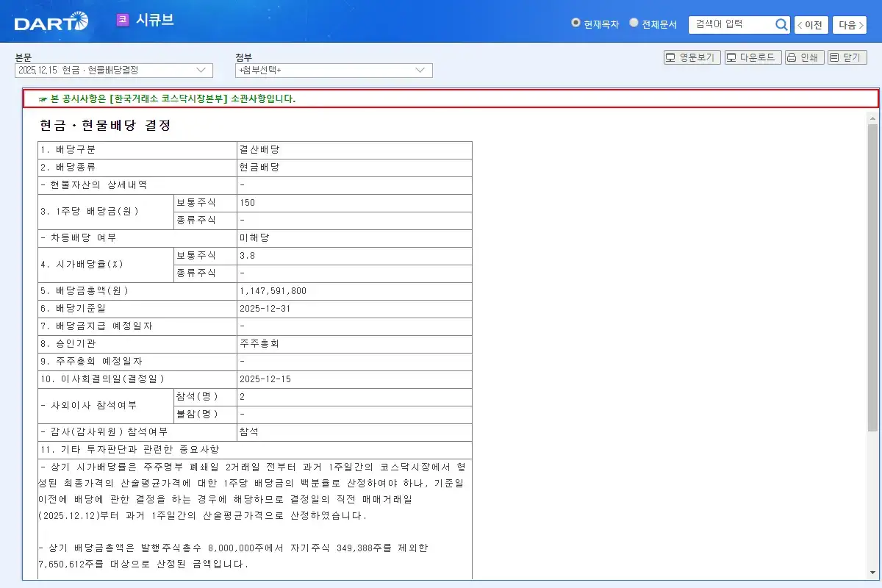Go to previous result with 이전
882x588 pixels.
811,25
